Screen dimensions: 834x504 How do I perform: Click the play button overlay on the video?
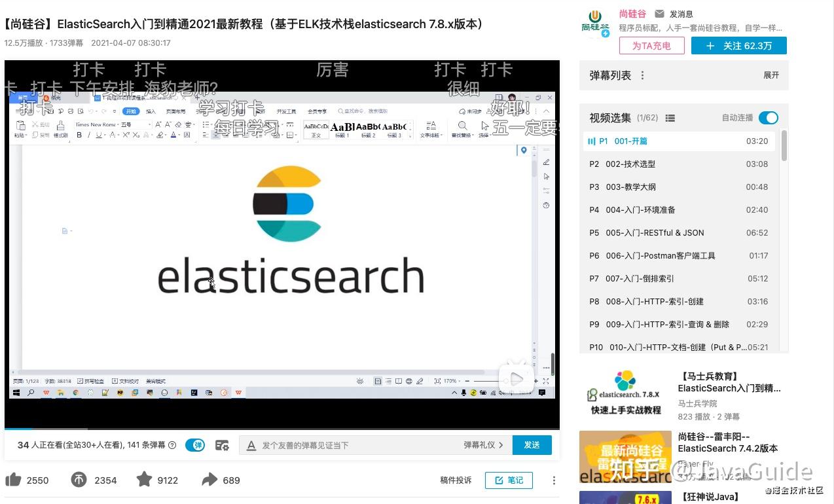point(517,378)
